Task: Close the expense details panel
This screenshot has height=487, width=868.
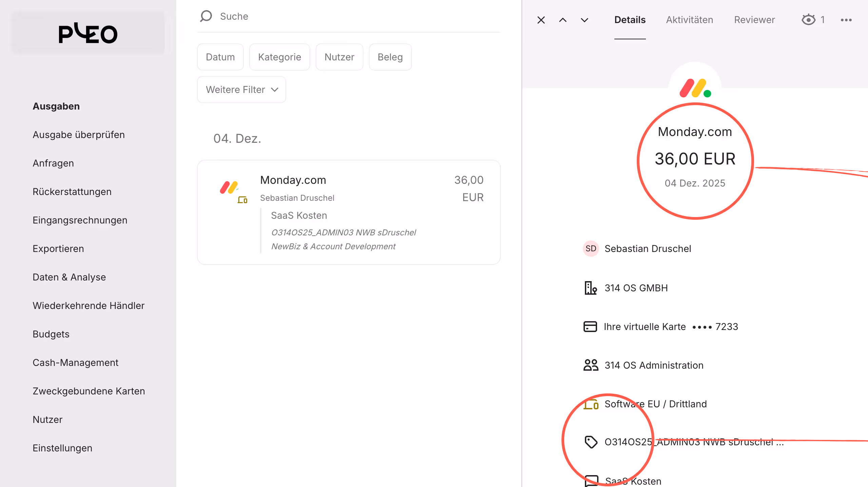Action: [x=541, y=20]
